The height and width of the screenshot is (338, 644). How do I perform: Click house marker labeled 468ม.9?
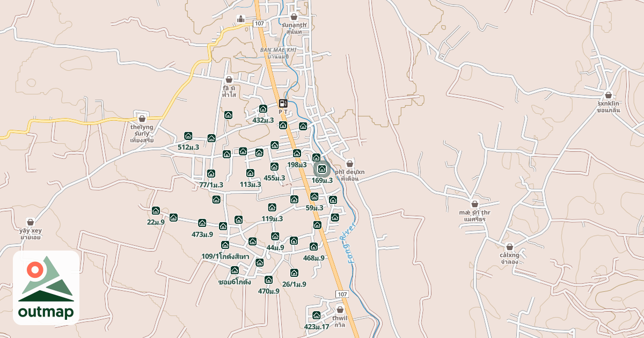tap(314, 246)
